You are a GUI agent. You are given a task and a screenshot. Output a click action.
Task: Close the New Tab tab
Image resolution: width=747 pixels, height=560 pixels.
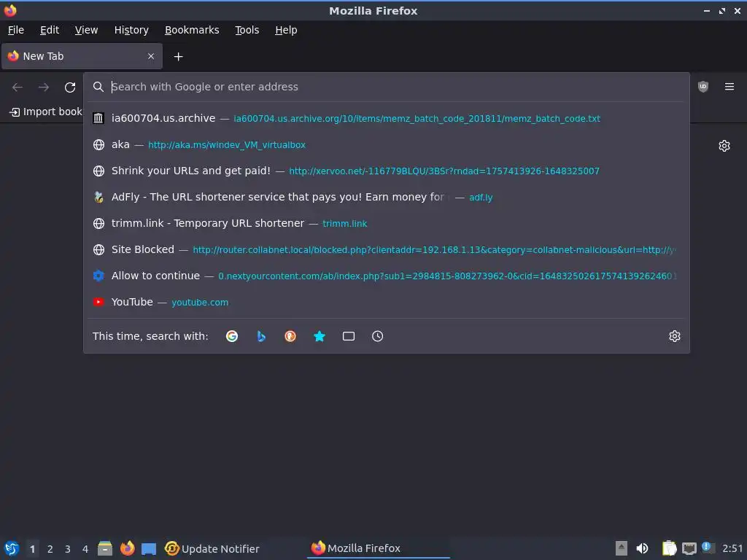pyautogui.click(x=151, y=56)
